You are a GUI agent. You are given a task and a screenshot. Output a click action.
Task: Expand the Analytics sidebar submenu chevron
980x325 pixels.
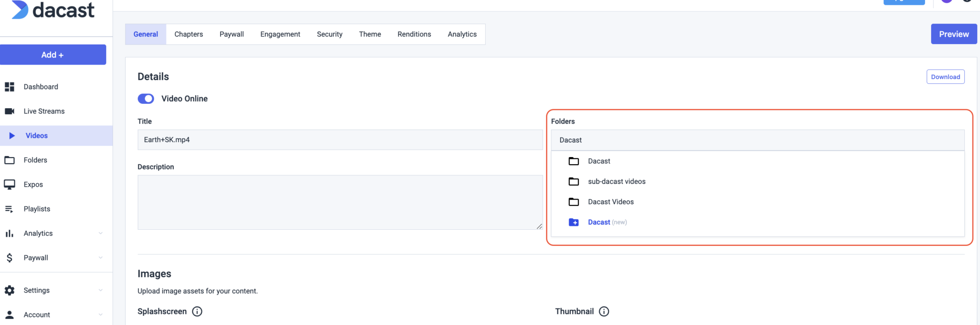[x=100, y=233]
